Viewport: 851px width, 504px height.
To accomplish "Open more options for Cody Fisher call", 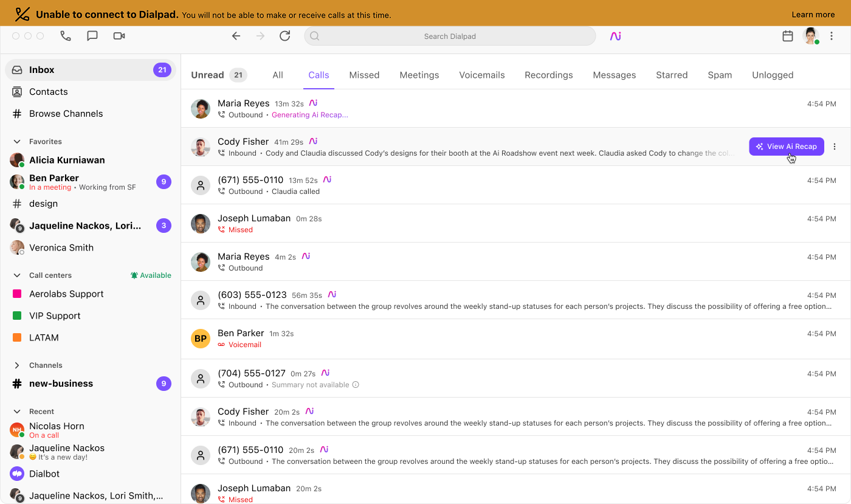I will click(835, 147).
